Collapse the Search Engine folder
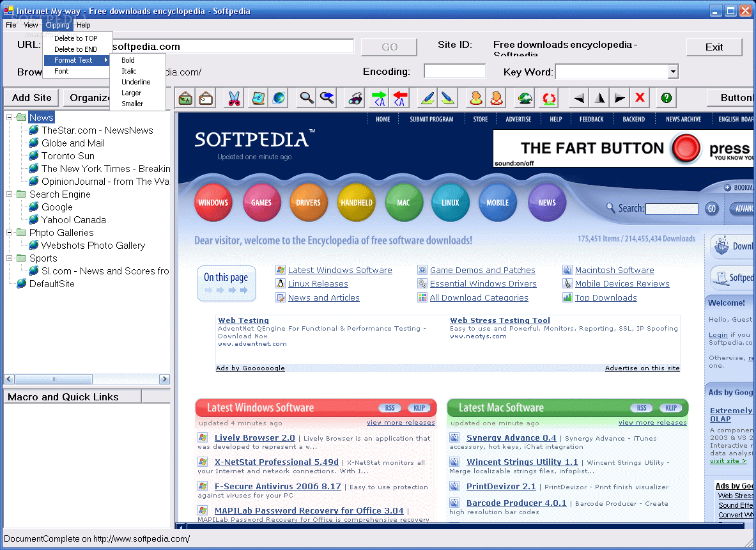This screenshot has width=756, height=550. 9,194
